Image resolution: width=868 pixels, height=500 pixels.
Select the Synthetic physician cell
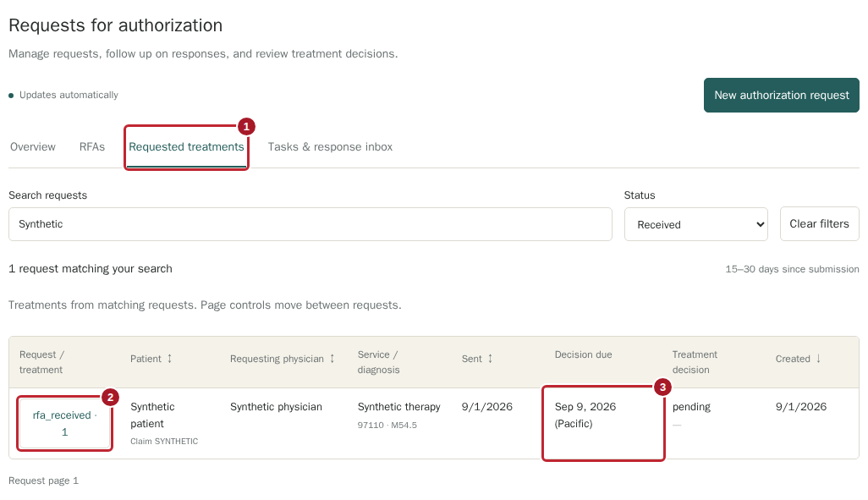276,406
